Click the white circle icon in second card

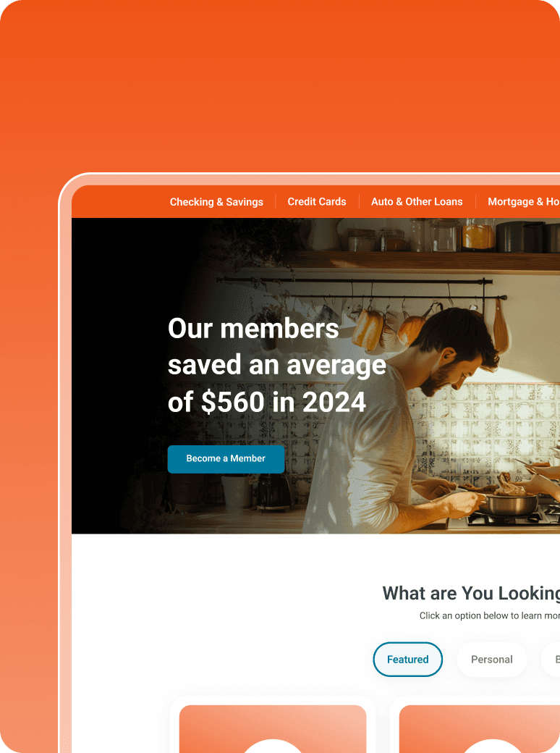(x=492, y=746)
